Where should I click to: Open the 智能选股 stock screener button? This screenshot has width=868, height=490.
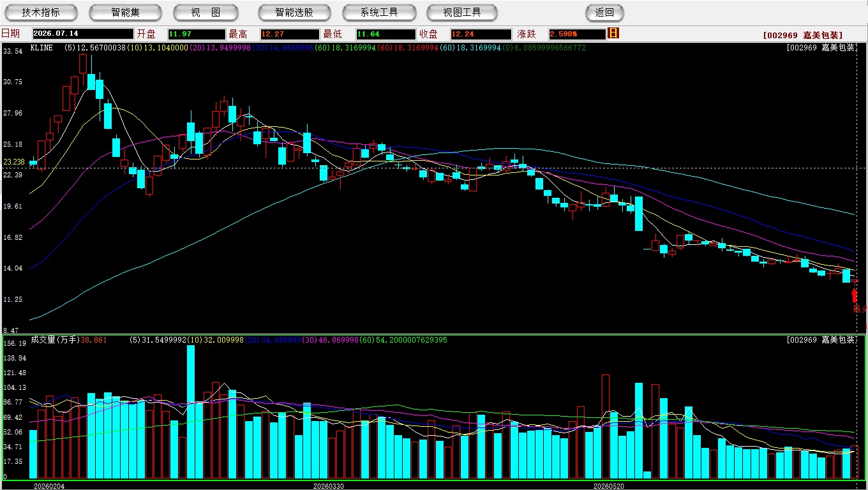pyautogui.click(x=294, y=12)
